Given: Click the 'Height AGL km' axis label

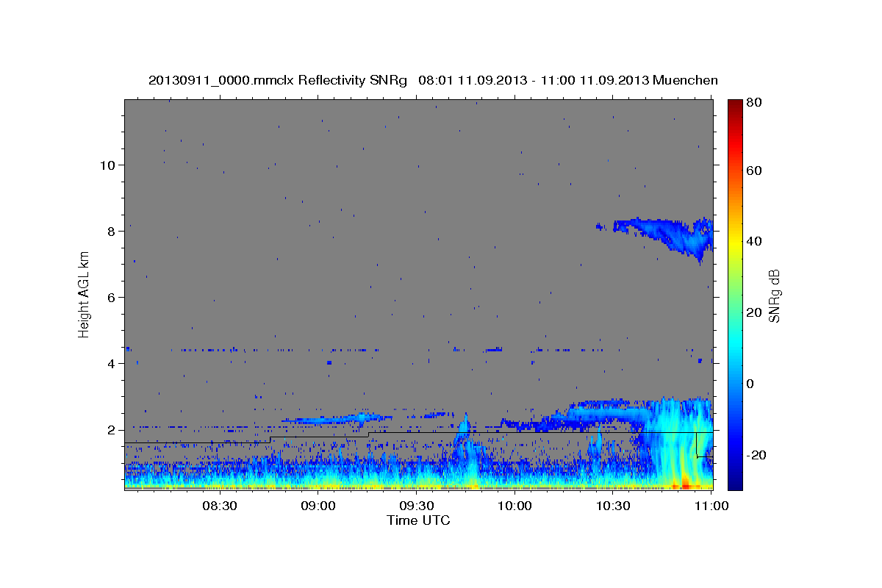Looking at the screenshot, I should (x=84, y=295).
